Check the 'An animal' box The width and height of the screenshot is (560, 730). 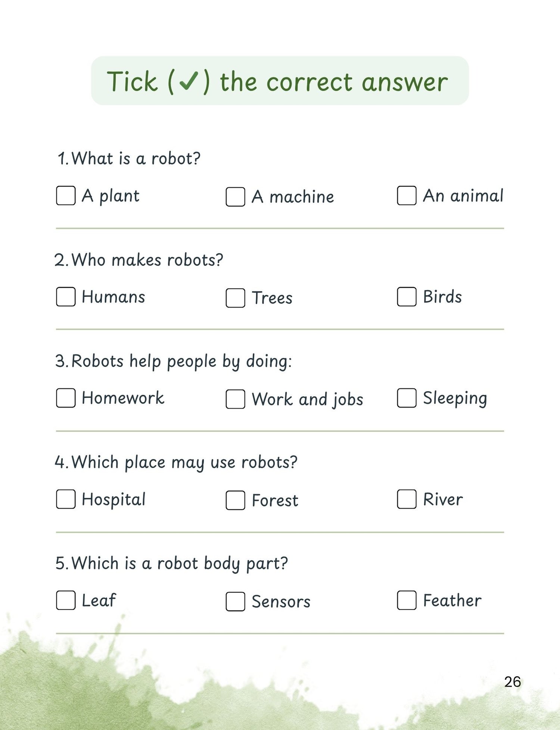click(x=407, y=196)
